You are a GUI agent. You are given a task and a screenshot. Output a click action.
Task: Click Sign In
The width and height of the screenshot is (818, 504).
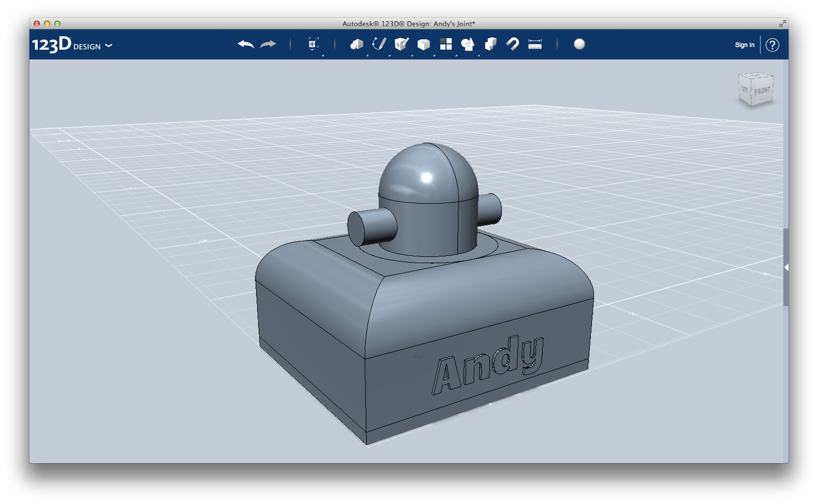pos(745,45)
